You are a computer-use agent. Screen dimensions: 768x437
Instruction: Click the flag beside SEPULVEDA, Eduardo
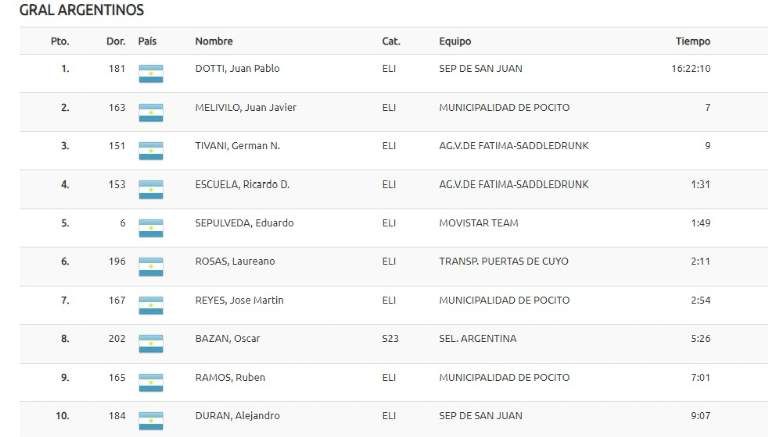click(150, 227)
